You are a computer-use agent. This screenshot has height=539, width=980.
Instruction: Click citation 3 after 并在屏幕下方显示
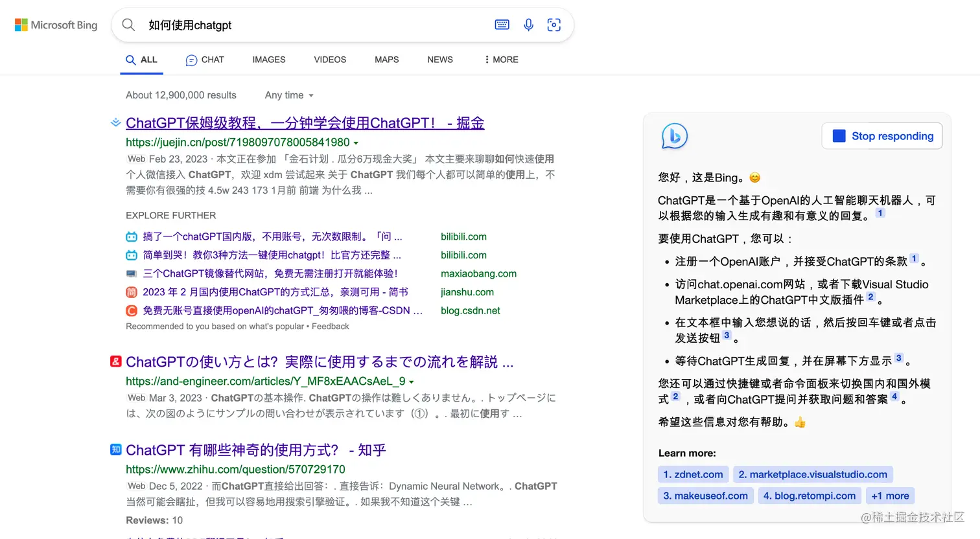coord(899,358)
